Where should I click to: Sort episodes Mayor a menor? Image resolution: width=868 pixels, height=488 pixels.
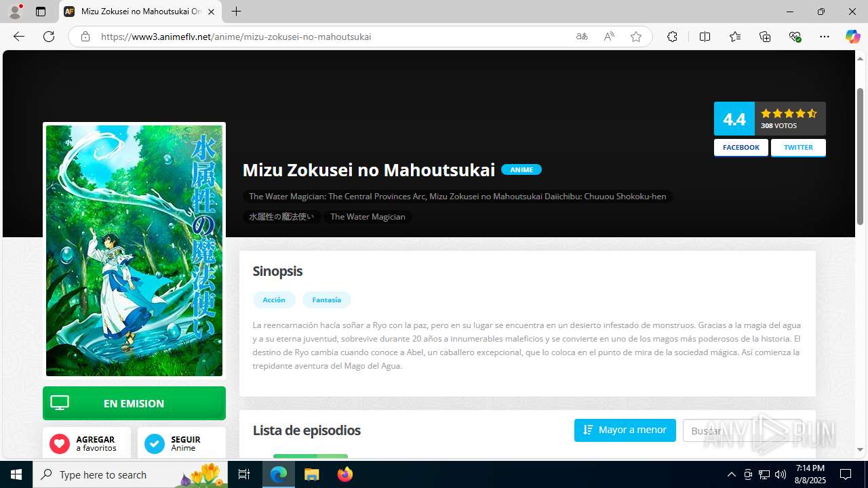click(625, 430)
